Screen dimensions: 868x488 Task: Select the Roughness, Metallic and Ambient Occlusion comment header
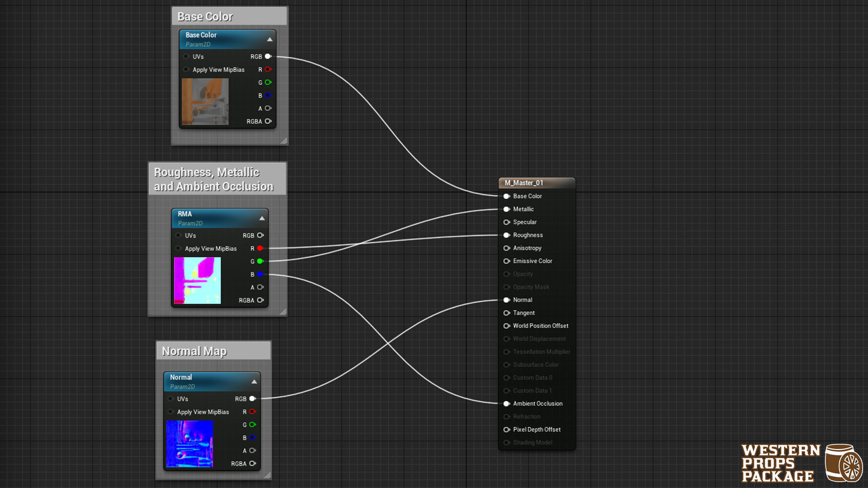[x=217, y=179]
